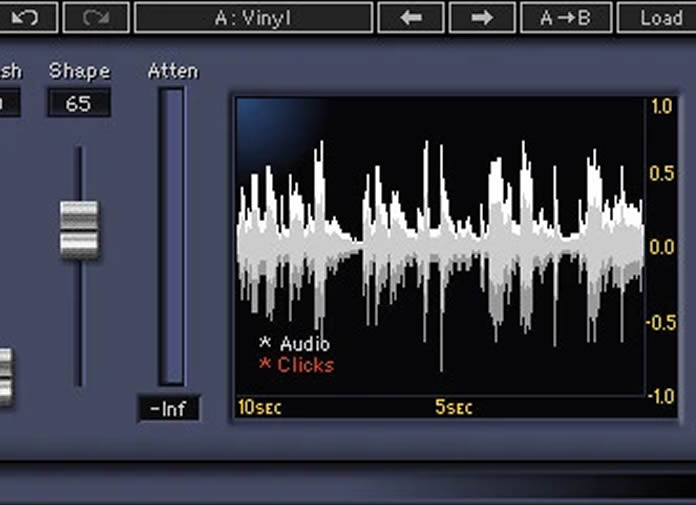This screenshot has width=696, height=505.
Task: Toggle the Clicks legend label
Action: [x=306, y=365]
